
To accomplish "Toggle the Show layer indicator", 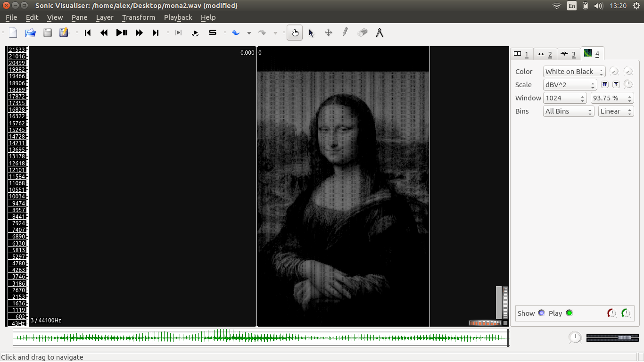I will pyautogui.click(x=541, y=313).
